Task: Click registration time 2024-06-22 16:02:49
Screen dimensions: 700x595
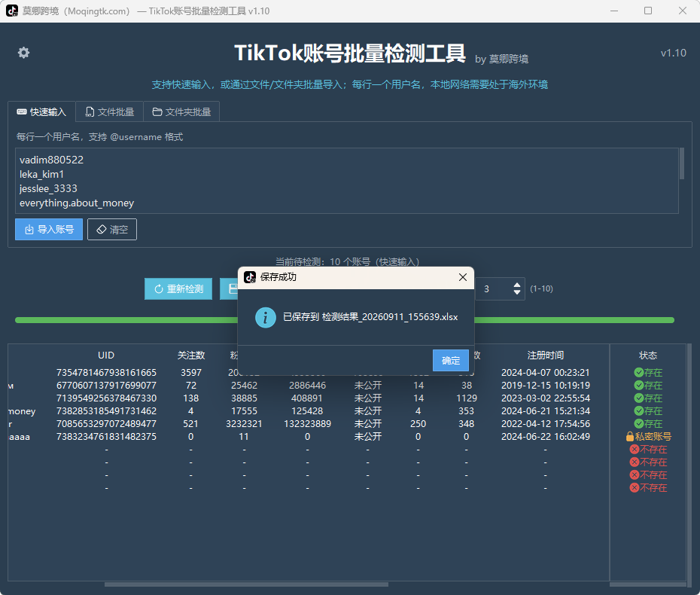Action: click(x=546, y=436)
